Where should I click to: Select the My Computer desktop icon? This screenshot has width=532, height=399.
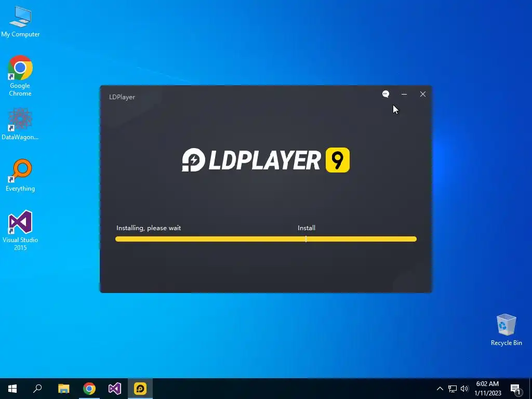[20, 21]
